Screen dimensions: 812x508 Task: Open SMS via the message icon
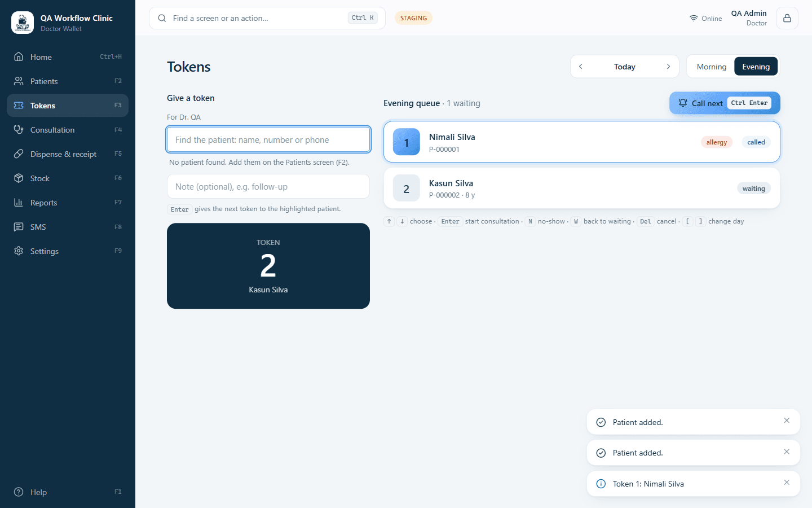[19, 226]
